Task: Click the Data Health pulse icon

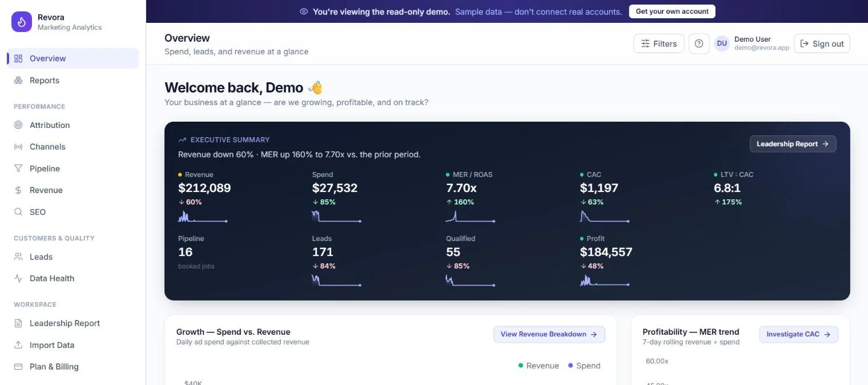Action: (x=18, y=278)
